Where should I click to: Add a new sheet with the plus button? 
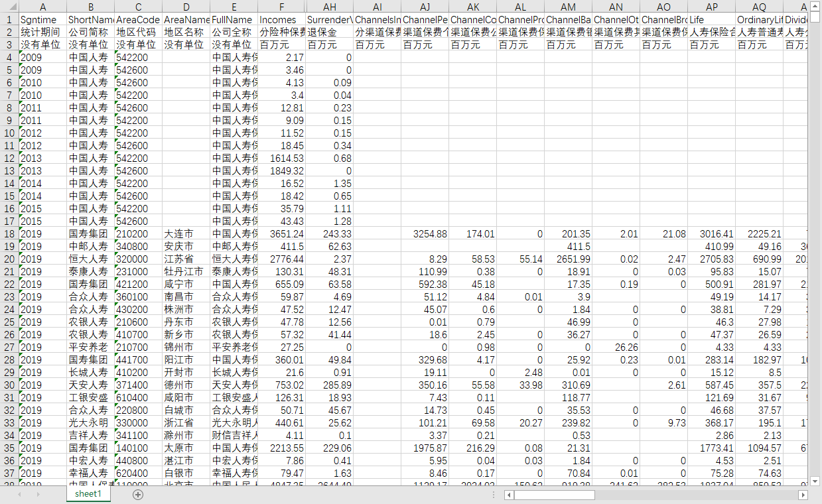138,495
